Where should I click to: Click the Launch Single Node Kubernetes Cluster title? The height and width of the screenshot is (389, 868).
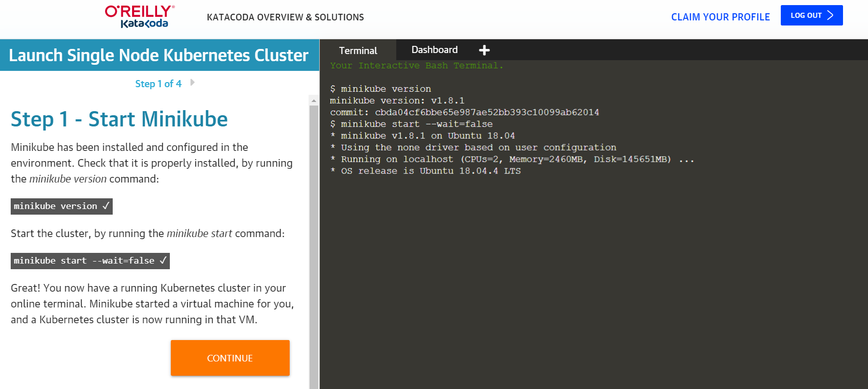coord(159,55)
